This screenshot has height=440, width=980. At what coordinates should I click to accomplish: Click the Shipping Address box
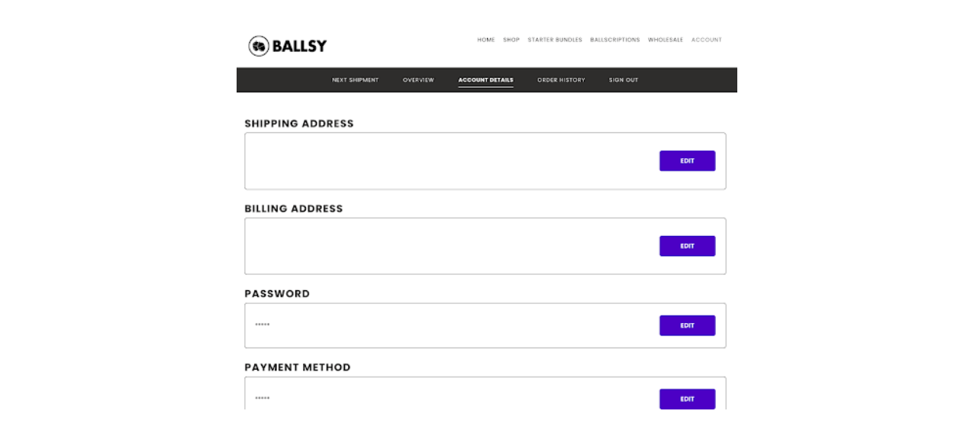485,161
